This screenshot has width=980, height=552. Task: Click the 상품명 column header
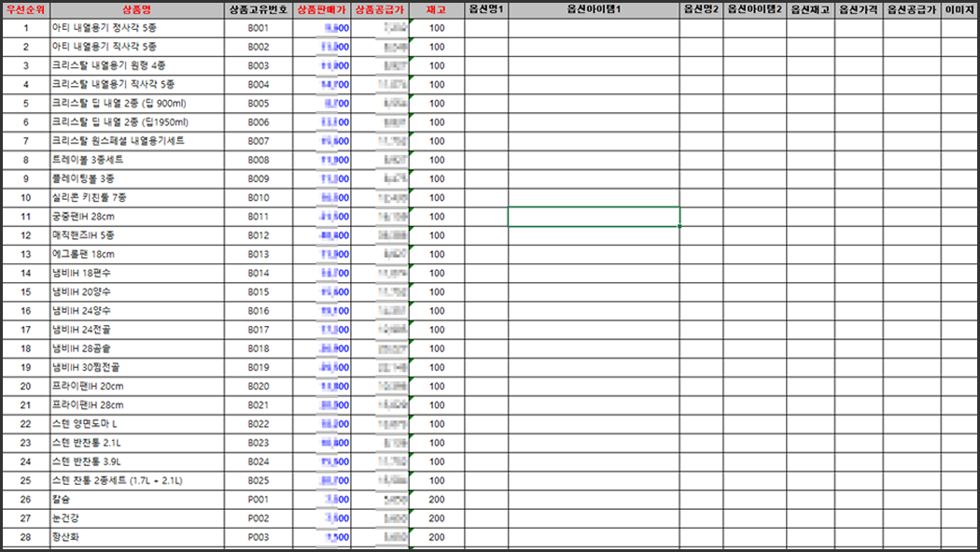136,9
